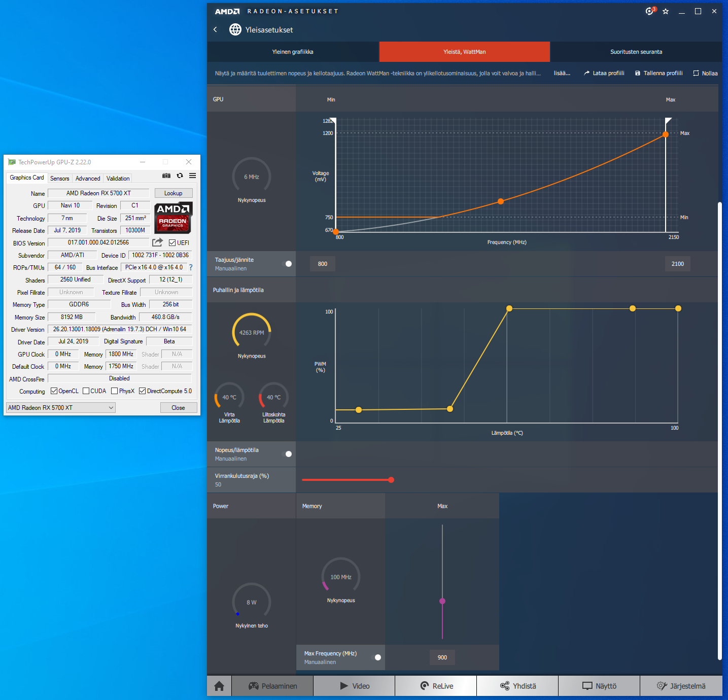The image size is (728, 700).
Task: Switch to Yleinen grafiikka tab
Action: [293, 52]
